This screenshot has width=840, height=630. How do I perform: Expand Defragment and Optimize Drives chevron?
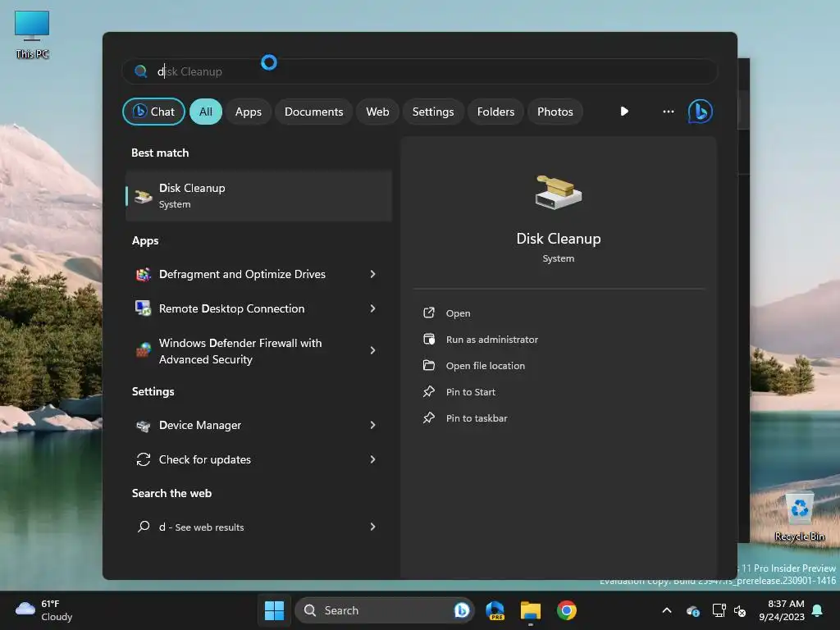[x=373, y=274]
